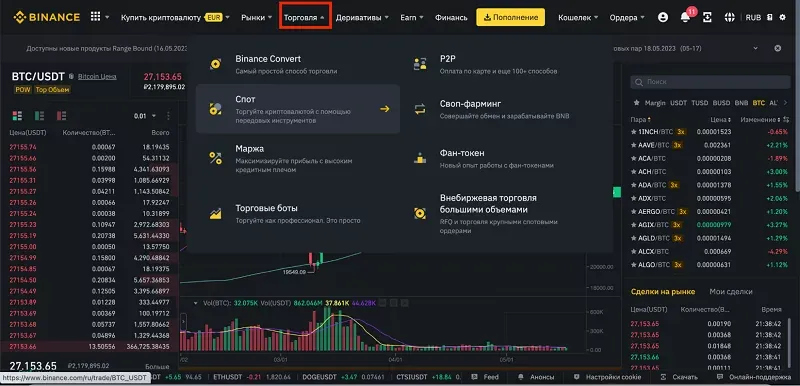Viewport: 800px width, 386px height.
Task: Open the apps grid icon
Action: point(95,17)
